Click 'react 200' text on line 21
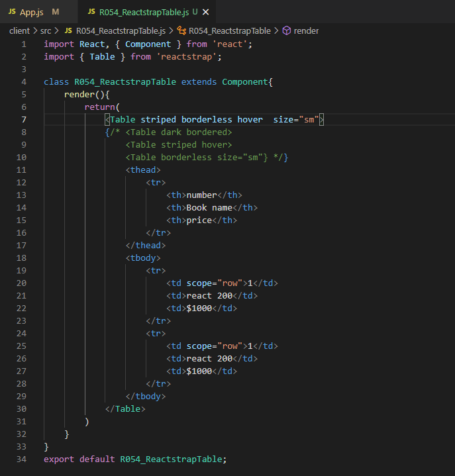 209,296
